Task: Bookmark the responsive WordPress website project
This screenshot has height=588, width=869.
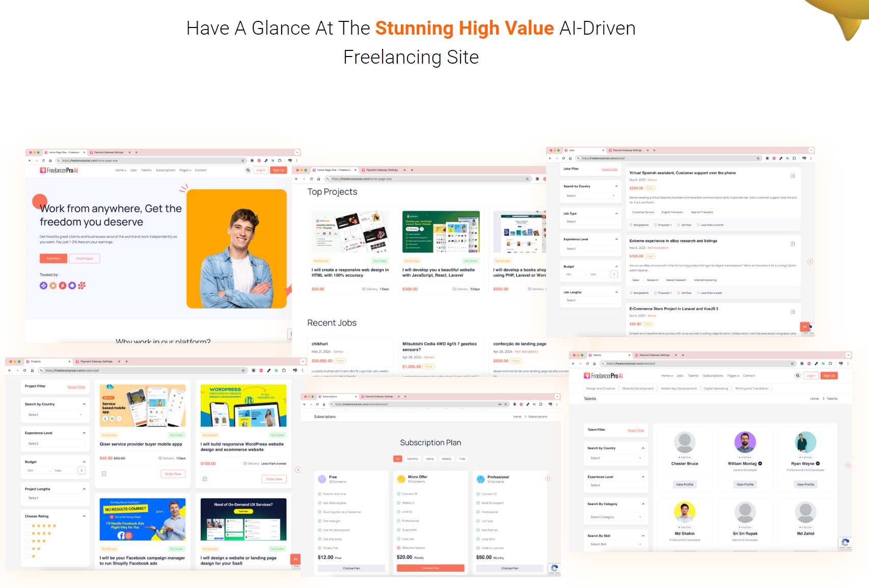Action: [205, 479]
